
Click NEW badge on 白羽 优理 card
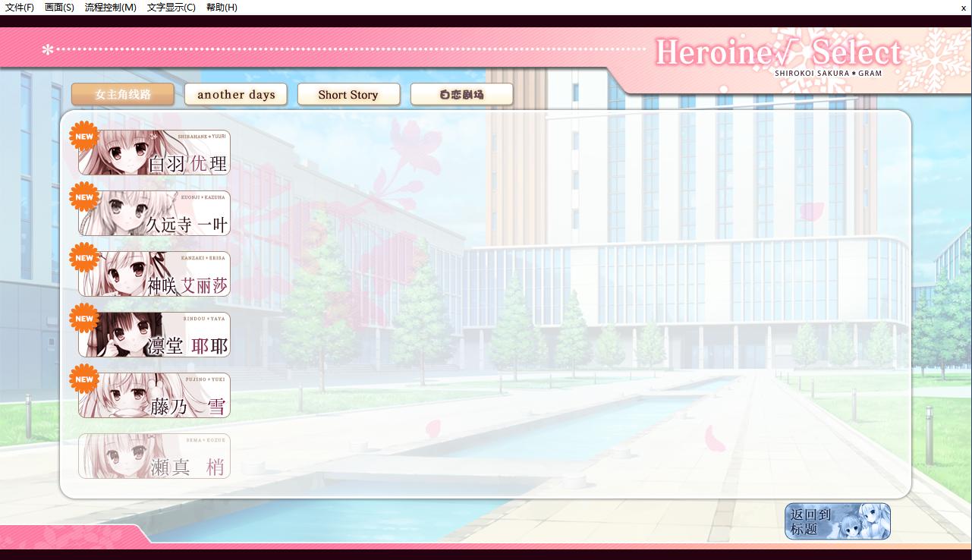tap(84, 137)
